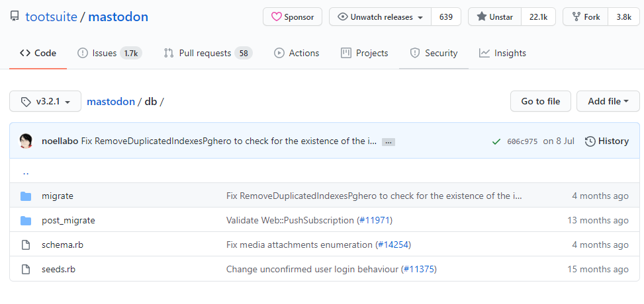Image resolution: width=644 pixels, height=304 pixels.
Task: Open pull request #11971
Action: 374,221
